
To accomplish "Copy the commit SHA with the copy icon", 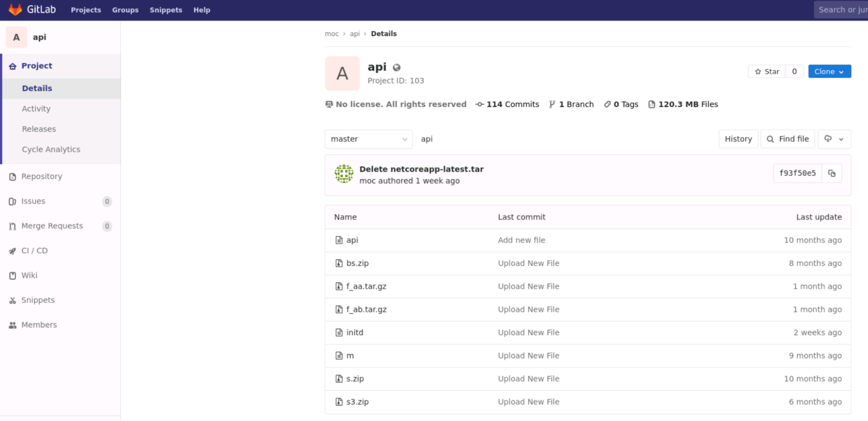I will 832,173.
